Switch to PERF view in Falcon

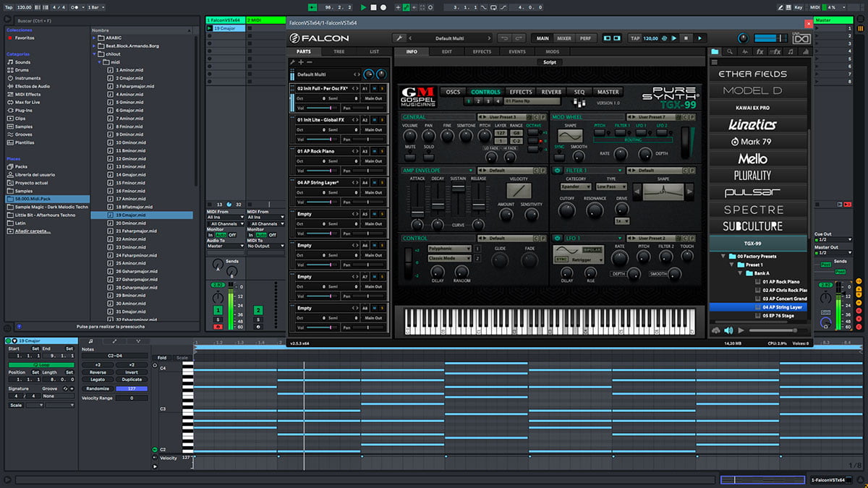coord(585,38)
